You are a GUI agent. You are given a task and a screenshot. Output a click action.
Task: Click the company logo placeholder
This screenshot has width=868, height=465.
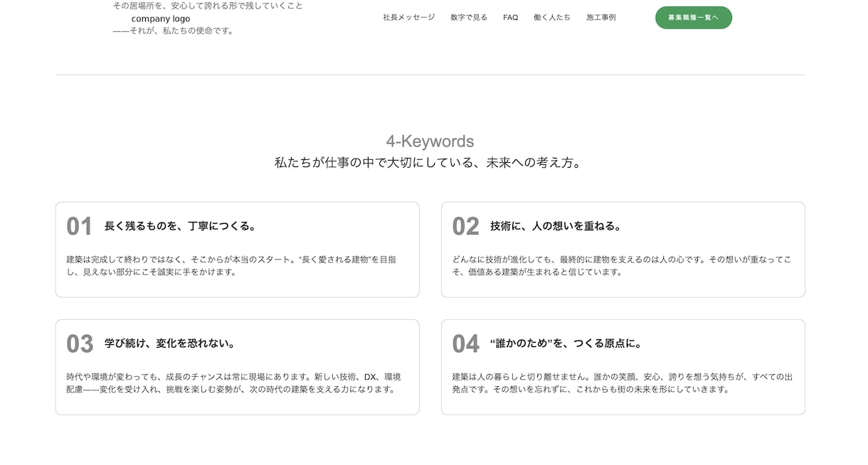click(x=161, y=18)
